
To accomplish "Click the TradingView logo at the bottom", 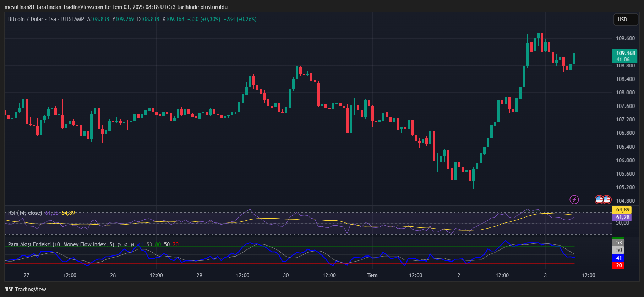I will [26, 289].
